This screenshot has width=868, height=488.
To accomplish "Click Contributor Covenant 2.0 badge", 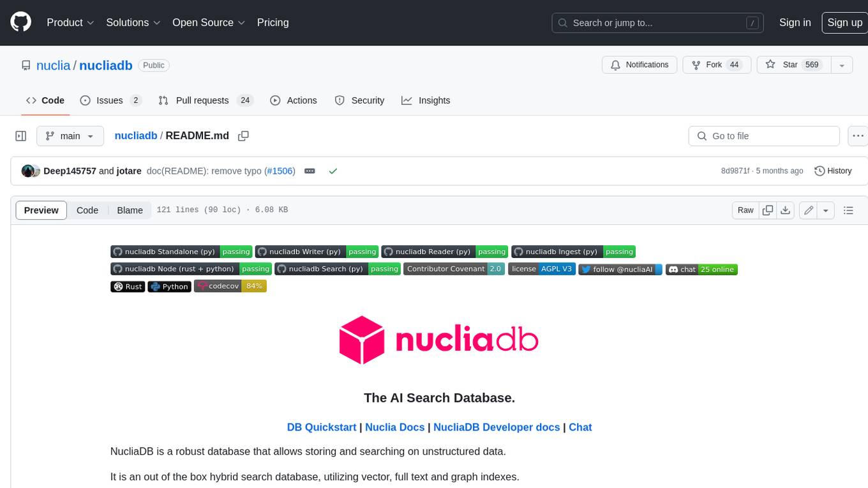I will 454,269.
